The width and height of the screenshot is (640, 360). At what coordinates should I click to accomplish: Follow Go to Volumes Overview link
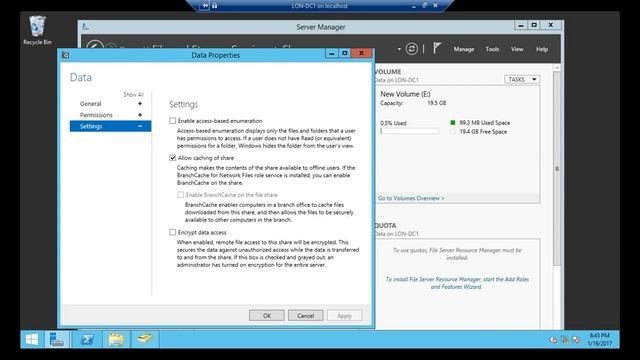(411, 198)
